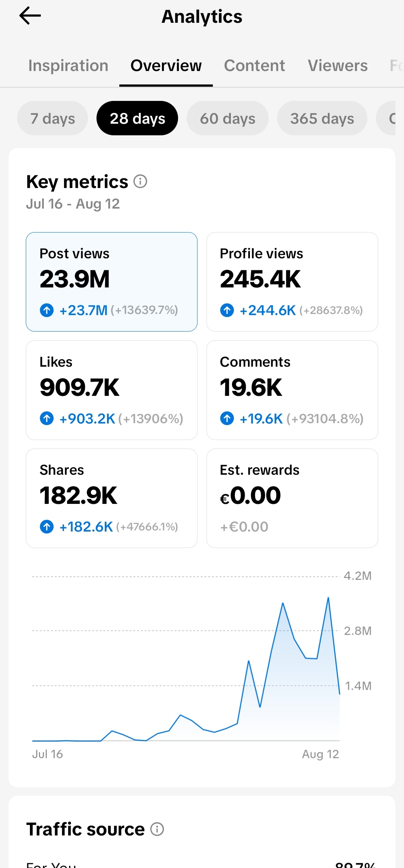Tap the highest peak on views chart

pyautogui.click(x=328, y=598)
